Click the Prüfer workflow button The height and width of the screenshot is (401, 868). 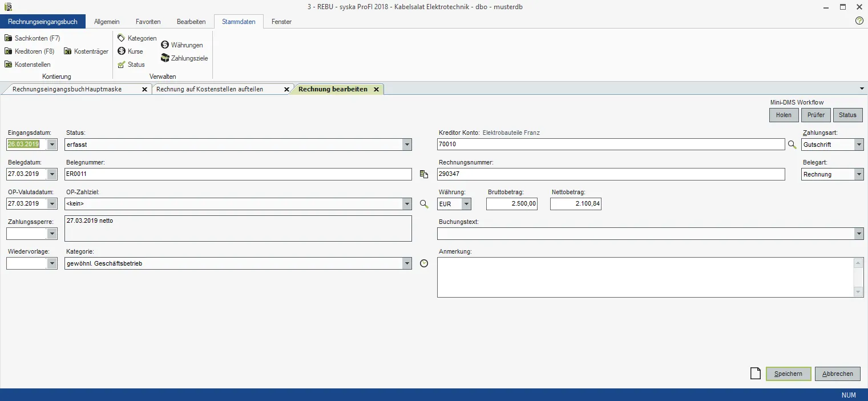tap(816, 115)
